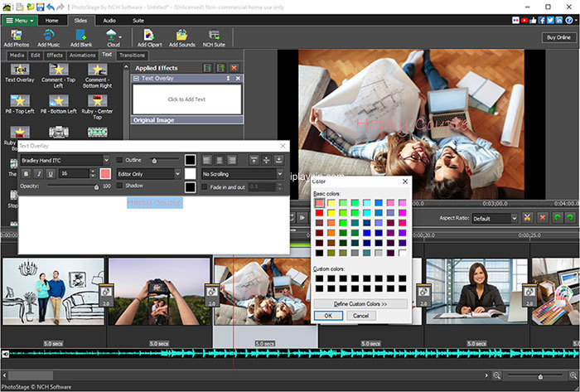Open the Editor Only dropdown

[177, 173]
